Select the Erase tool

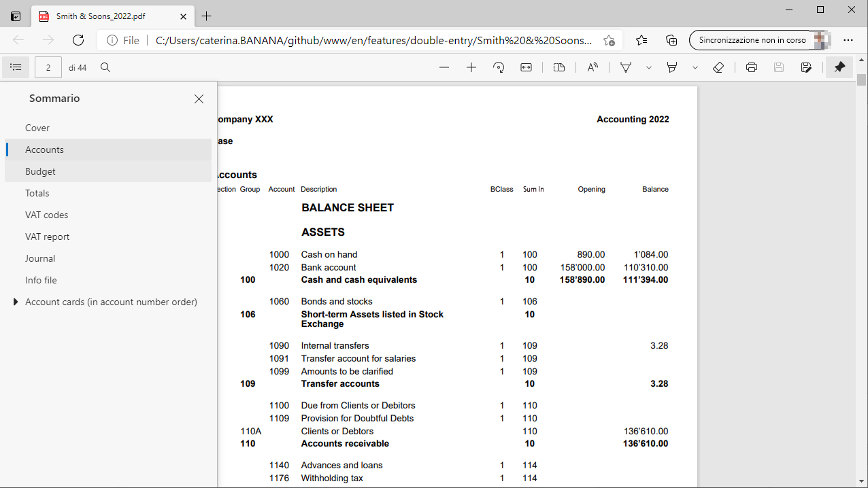pyautogui.click(x=718, y=67)
